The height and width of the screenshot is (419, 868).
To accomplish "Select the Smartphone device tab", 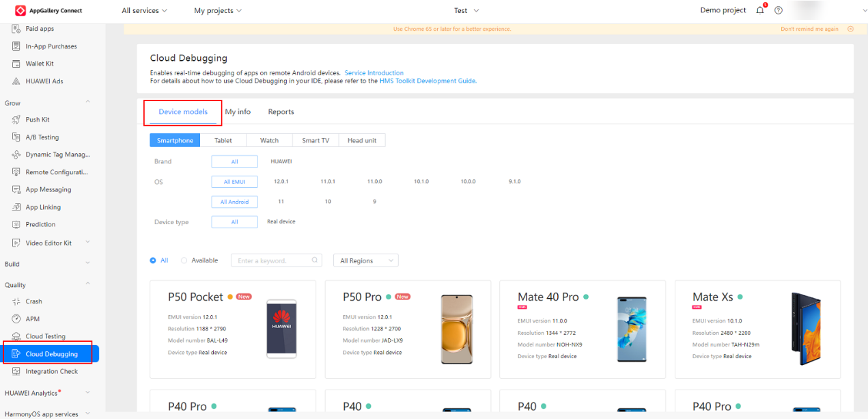I will click(x=175, y=140).
